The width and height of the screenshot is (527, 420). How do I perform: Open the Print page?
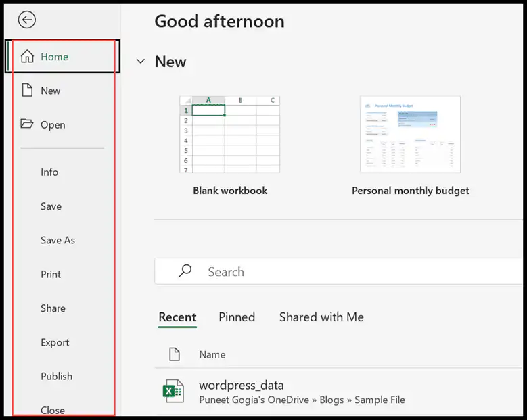tap(51, 274)
